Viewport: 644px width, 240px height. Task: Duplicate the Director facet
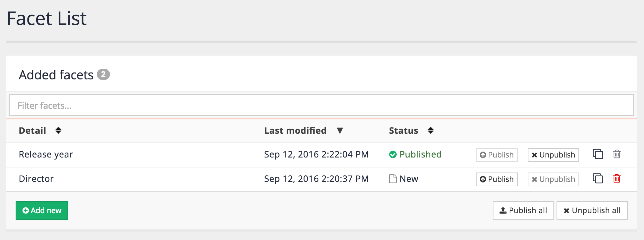598,179
